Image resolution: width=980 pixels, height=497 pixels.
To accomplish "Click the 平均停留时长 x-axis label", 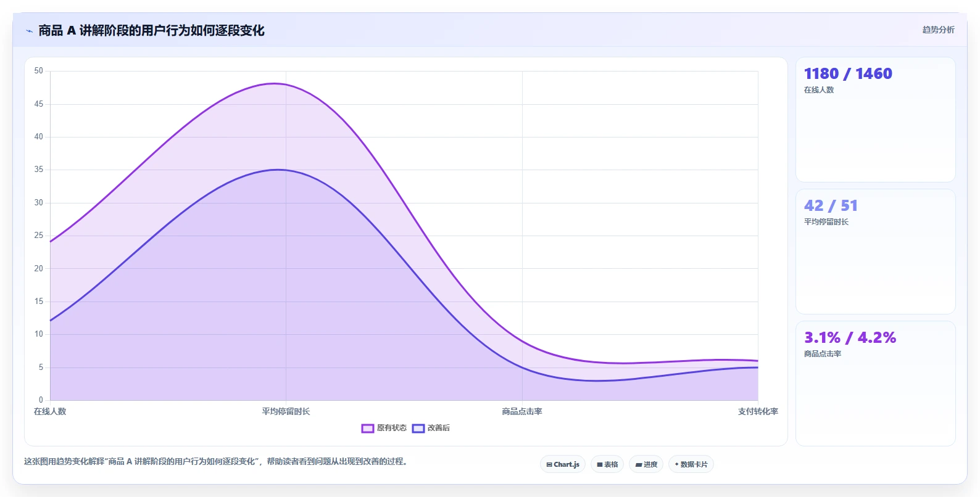I will pyautogui.click(x=286, y=411).
